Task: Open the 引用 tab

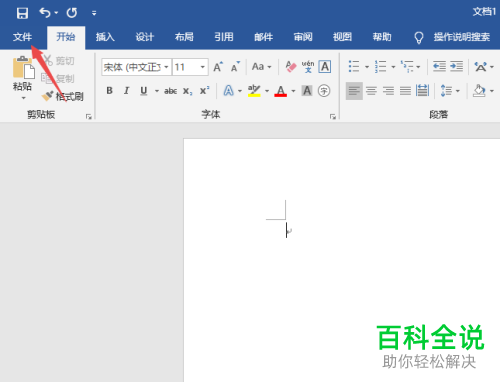Action: (224, 37)
